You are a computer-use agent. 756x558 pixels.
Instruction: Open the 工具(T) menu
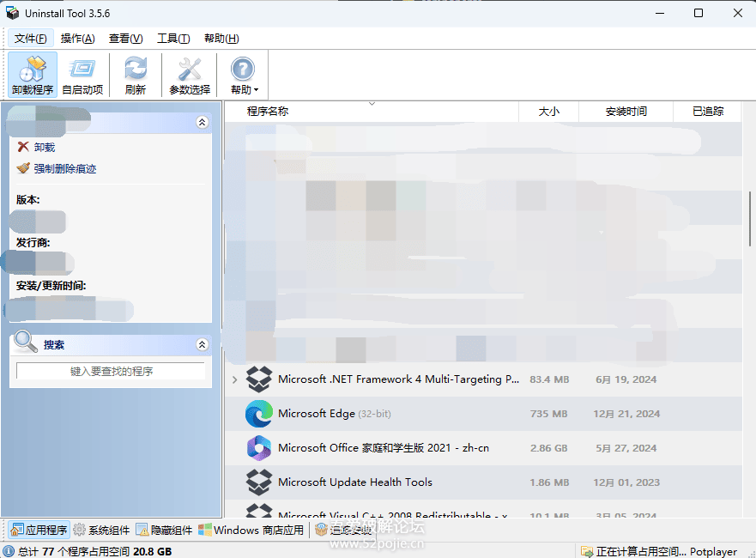click(x=173, y=39)
